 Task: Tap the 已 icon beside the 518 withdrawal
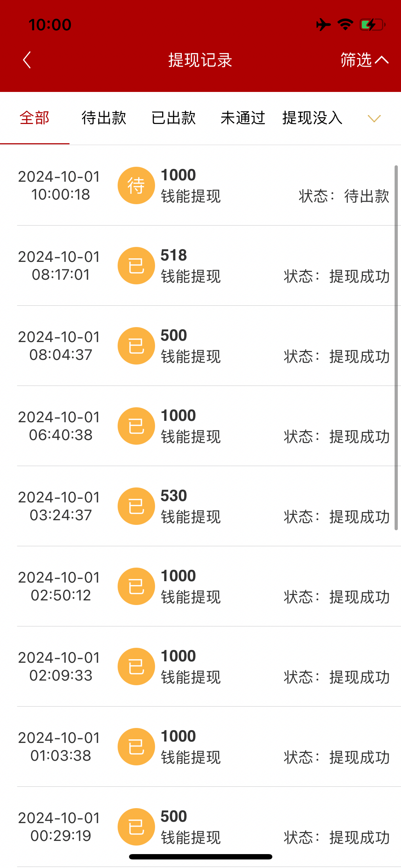[136, 266]
